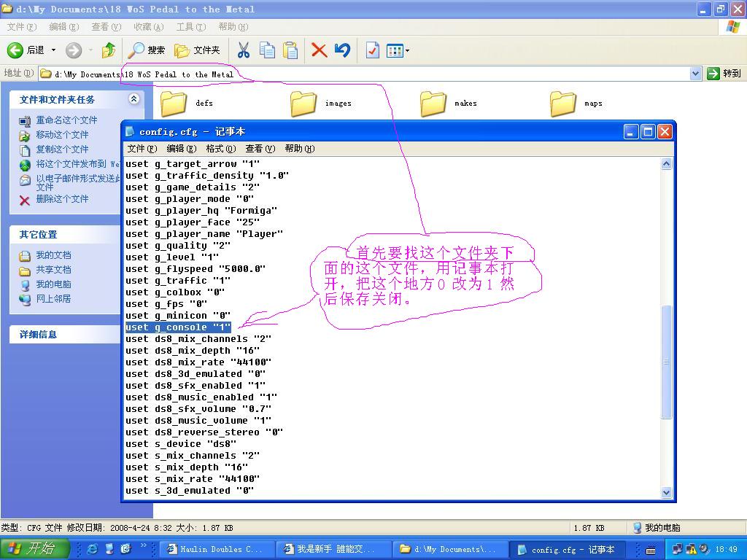Toggle the Folders (文件夹) pane button
The width and height of the screenshot is (747, 560).
[197, 50]
